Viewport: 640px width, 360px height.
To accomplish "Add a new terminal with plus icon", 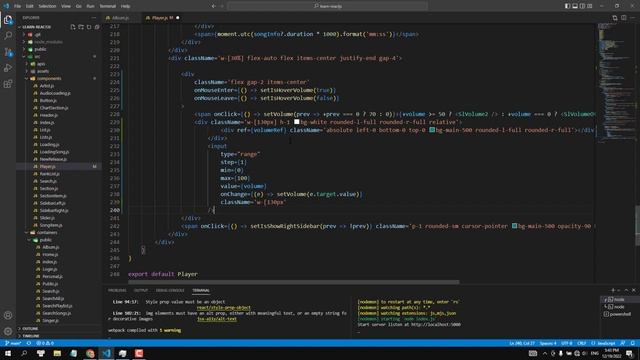I will pyautogui.click(x=613, y=290).
